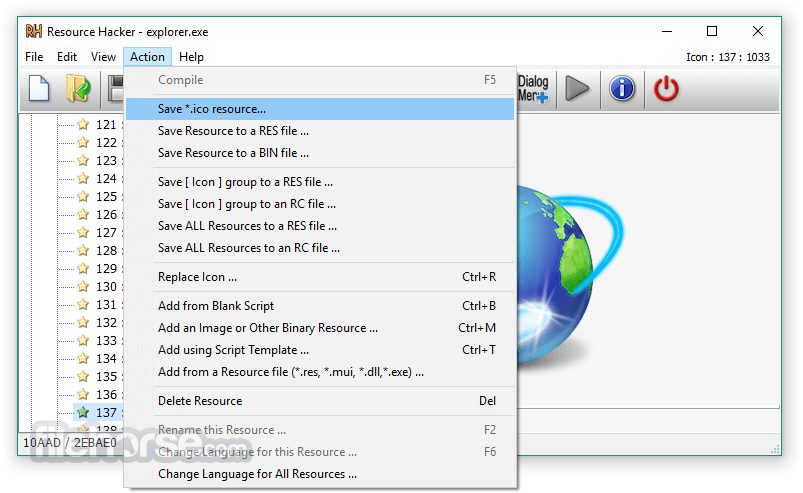Select tree item 136
The width and height of the screenshot is (803, 493).
tap(107, 395)
